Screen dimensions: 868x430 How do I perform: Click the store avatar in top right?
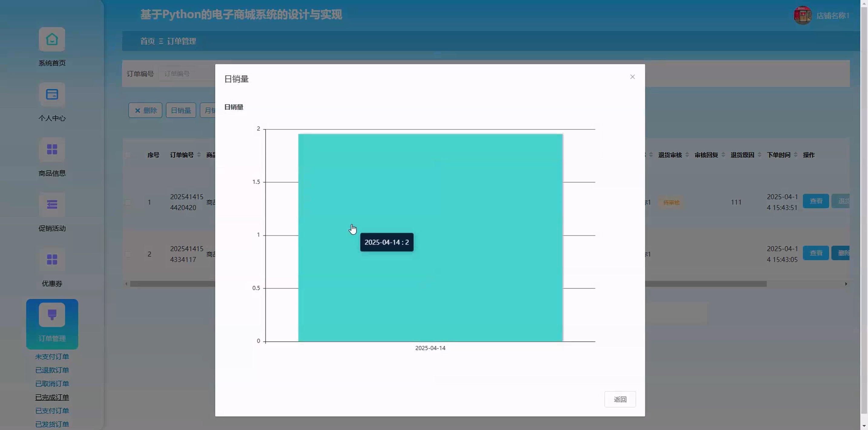(802, 15)
